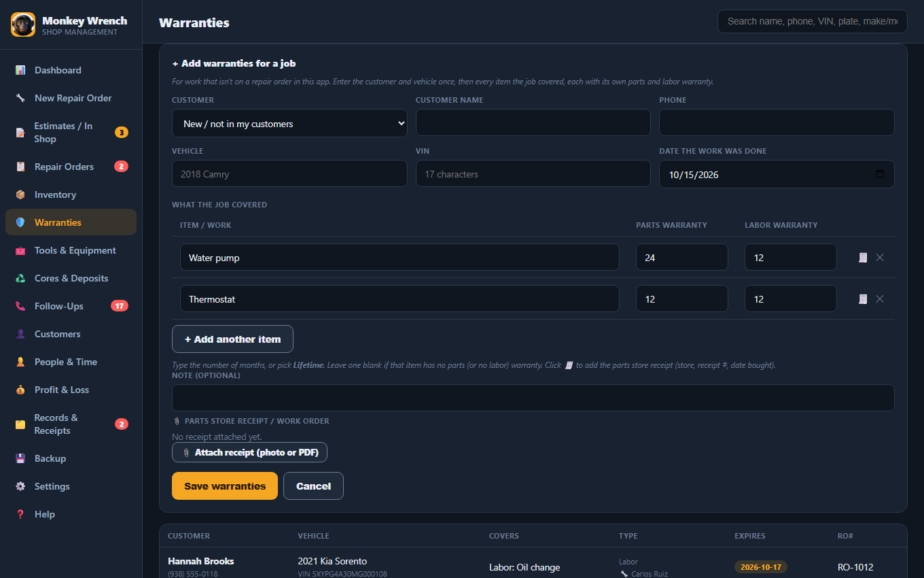Click the People & Time icon
924x578 pixels.
[20, 362]
